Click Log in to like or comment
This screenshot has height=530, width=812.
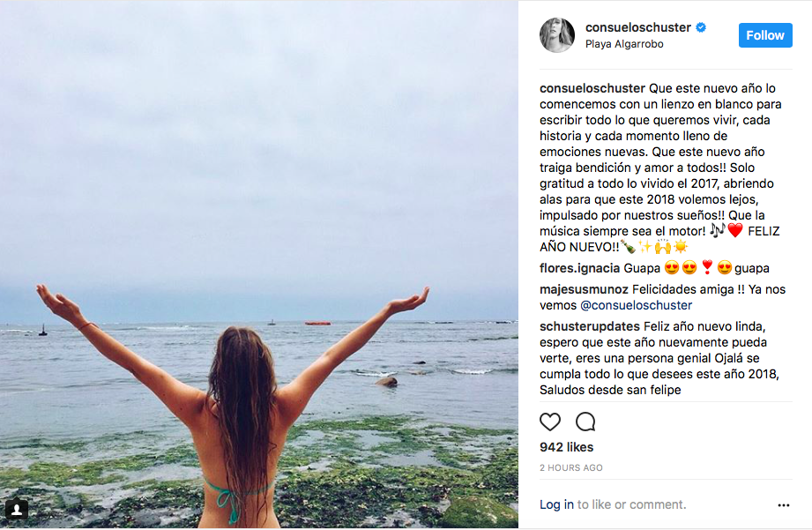tap(556, 504)
